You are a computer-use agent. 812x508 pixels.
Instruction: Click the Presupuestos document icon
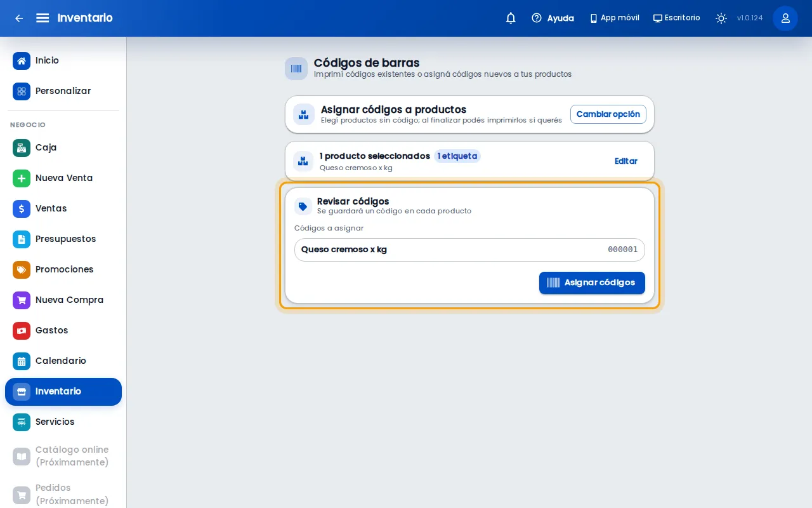pos(22,239)
